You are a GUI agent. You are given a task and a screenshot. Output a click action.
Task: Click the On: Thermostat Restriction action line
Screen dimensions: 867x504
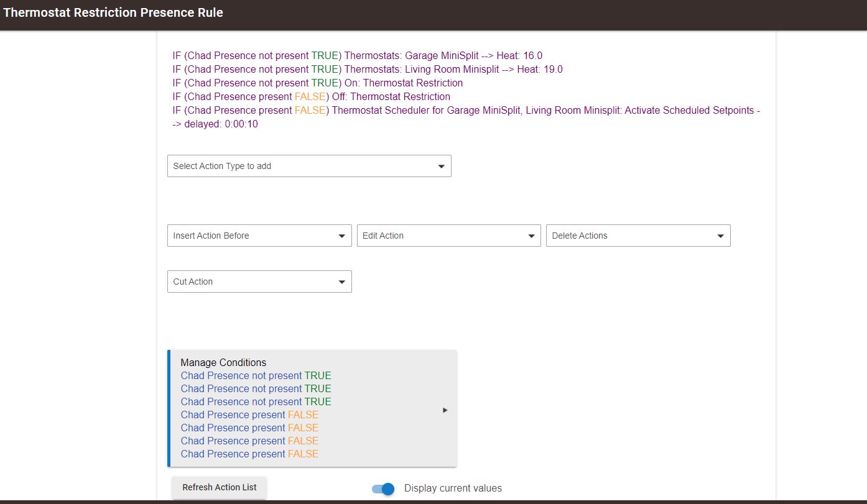[x=318, y=83]
